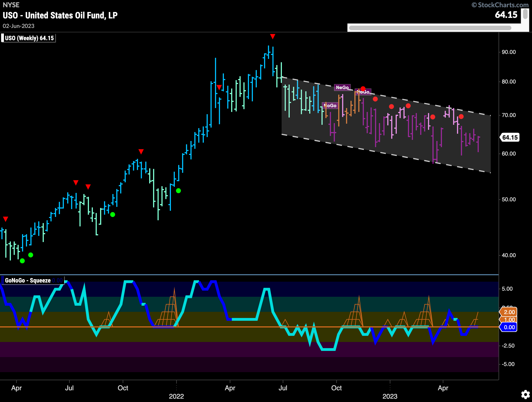The height and width of the screenshot is (402, 532).
Task: Click the 64.15 current price axis tag
Action: 509,137
